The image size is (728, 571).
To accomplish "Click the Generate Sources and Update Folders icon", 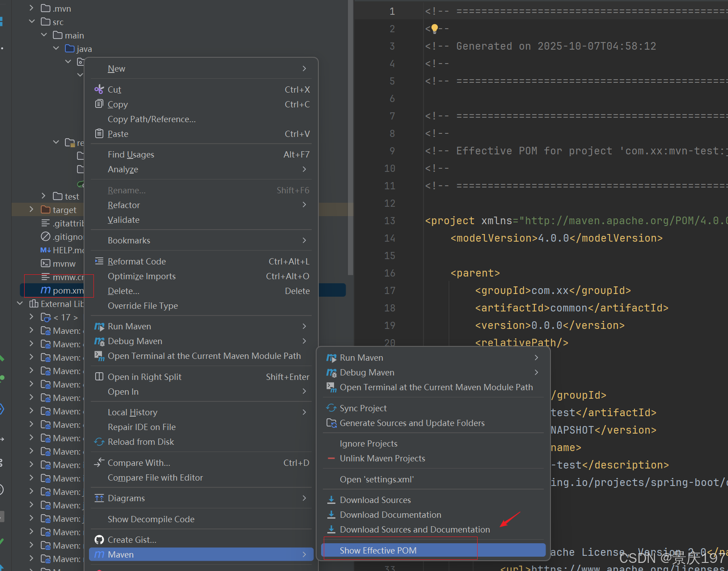I will 331,423.
